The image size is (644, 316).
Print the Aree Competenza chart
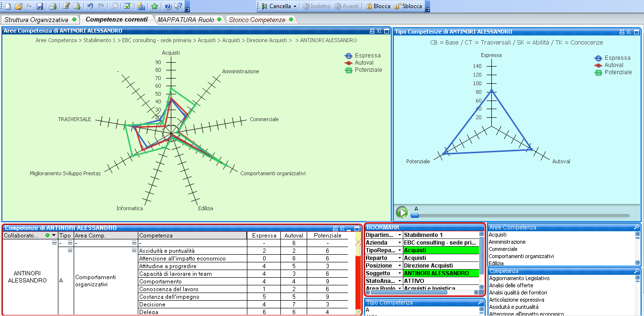tap(372, 31)
